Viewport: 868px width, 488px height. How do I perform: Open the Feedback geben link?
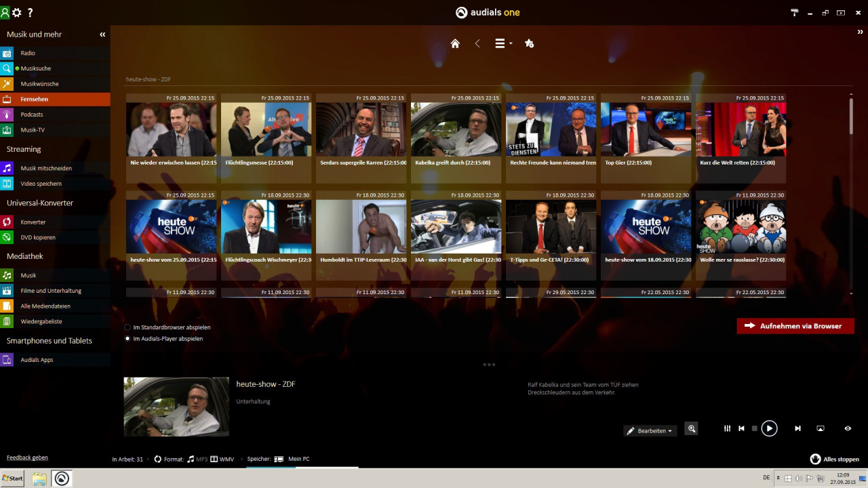[27, 457]
